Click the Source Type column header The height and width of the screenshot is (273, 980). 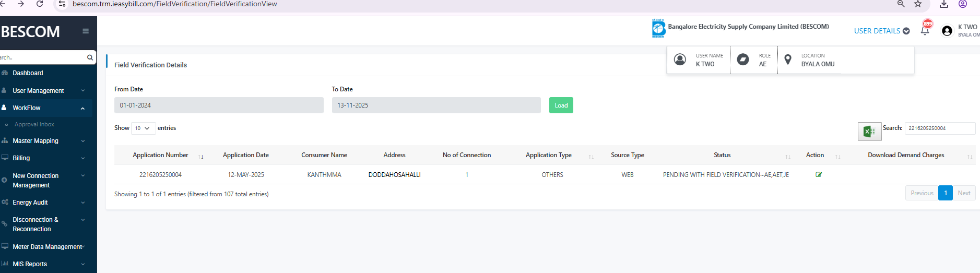coord(628,155)
